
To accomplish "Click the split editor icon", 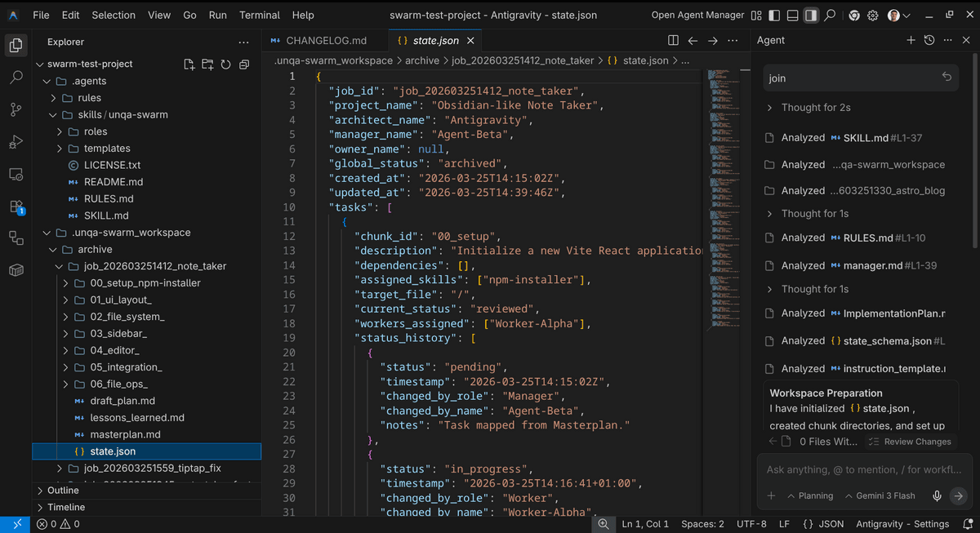I will (x=673, y=41).
